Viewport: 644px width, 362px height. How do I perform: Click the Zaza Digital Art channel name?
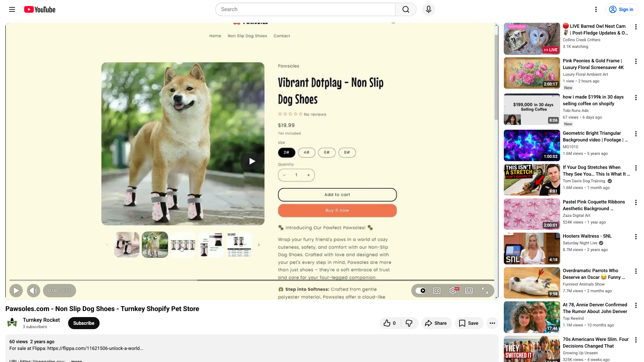576,216
